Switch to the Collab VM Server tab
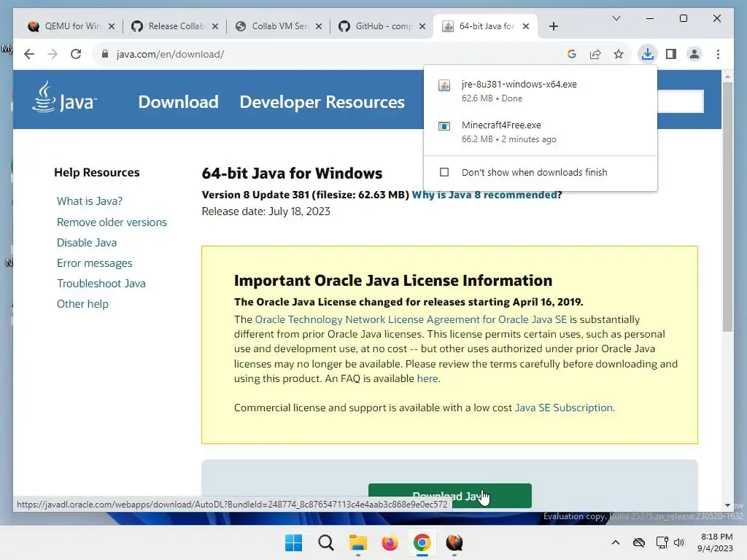 279,26
